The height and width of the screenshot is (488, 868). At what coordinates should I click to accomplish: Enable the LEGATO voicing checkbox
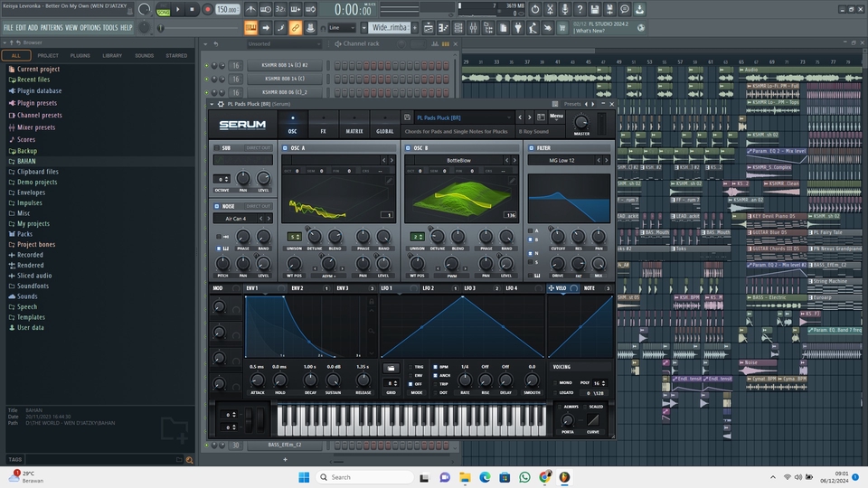click(x=555, y=393)
